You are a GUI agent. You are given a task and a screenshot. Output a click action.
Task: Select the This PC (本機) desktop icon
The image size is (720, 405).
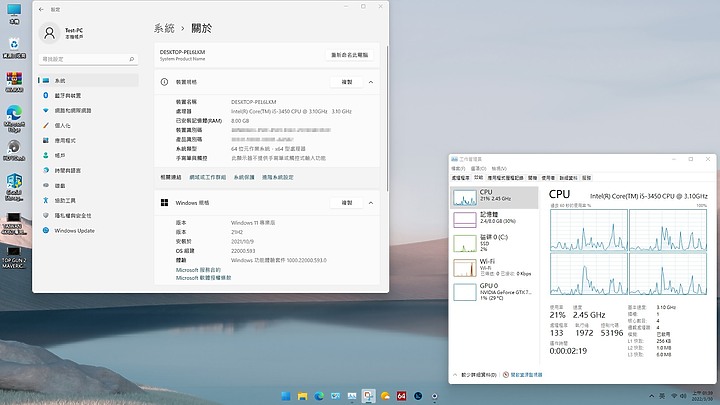14,14
